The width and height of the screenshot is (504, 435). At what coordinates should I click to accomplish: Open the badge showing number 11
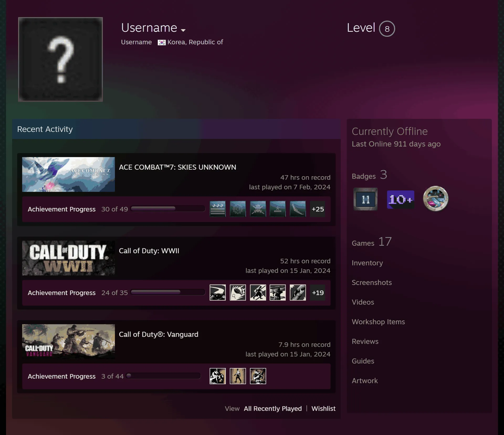click(365, 199)
